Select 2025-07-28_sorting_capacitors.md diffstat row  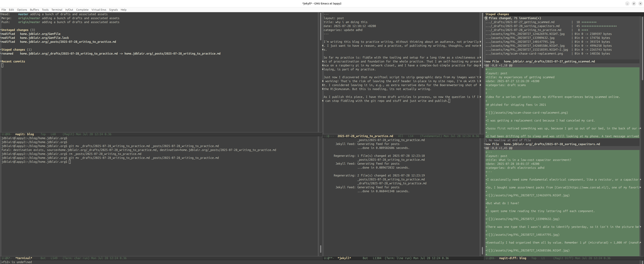click(x=551, y=26)
